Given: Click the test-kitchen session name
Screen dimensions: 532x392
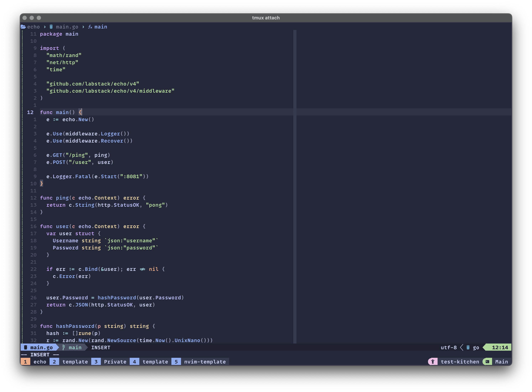Looking at the screenshot, I should point(460,362).
